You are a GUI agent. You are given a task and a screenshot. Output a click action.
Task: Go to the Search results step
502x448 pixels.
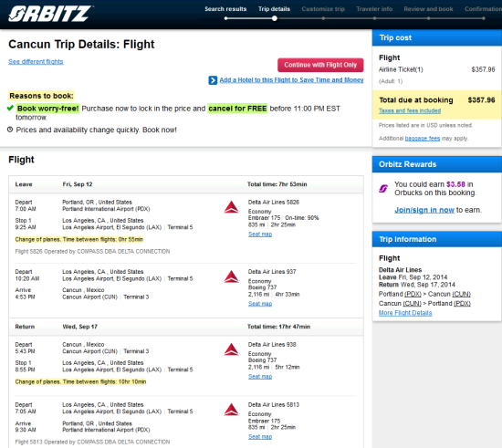pyautogui.click(x=225, y=9)
